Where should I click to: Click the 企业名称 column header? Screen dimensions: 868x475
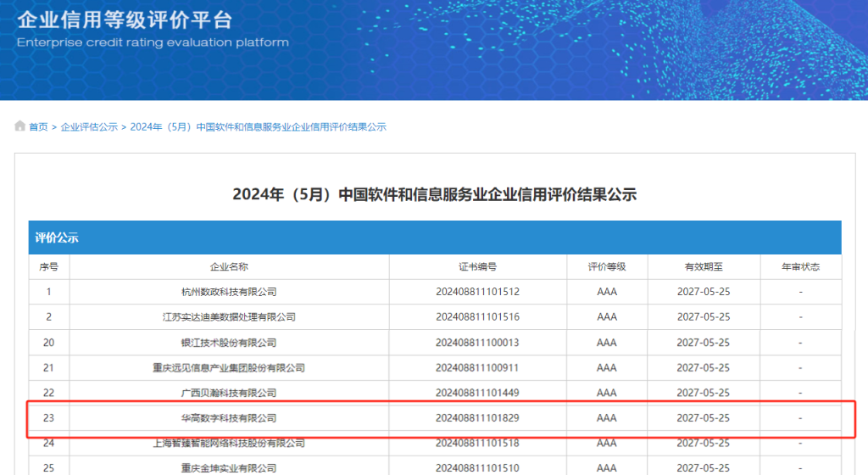tap(229, 267)
